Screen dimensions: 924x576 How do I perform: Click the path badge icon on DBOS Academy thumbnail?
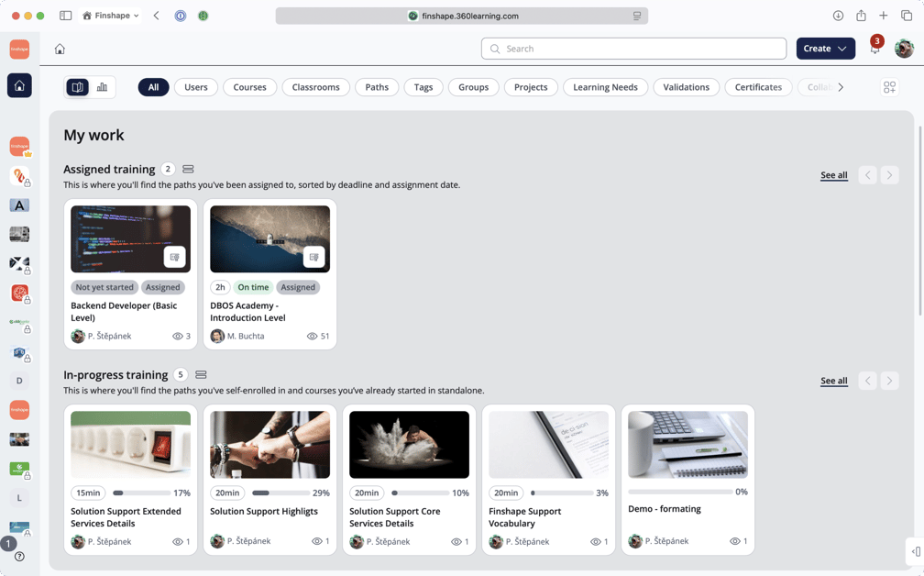pos(314,257)
